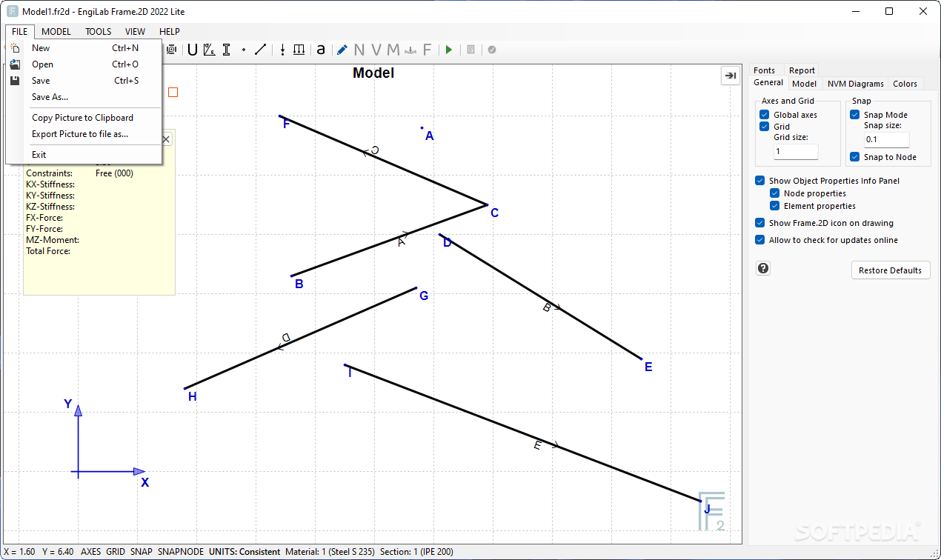This screenshot has height=560, width=941.
Task: Toggle Element properties checkbox
Action: 775,206
